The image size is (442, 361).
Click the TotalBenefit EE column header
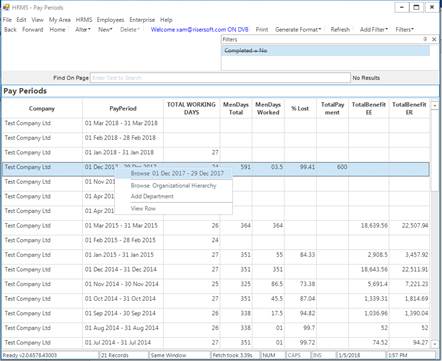coord(369,109)
